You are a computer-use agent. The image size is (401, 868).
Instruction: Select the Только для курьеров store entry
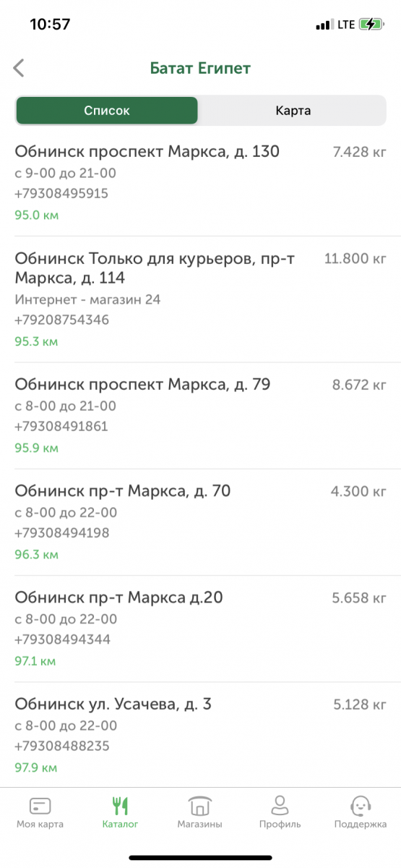200,299
